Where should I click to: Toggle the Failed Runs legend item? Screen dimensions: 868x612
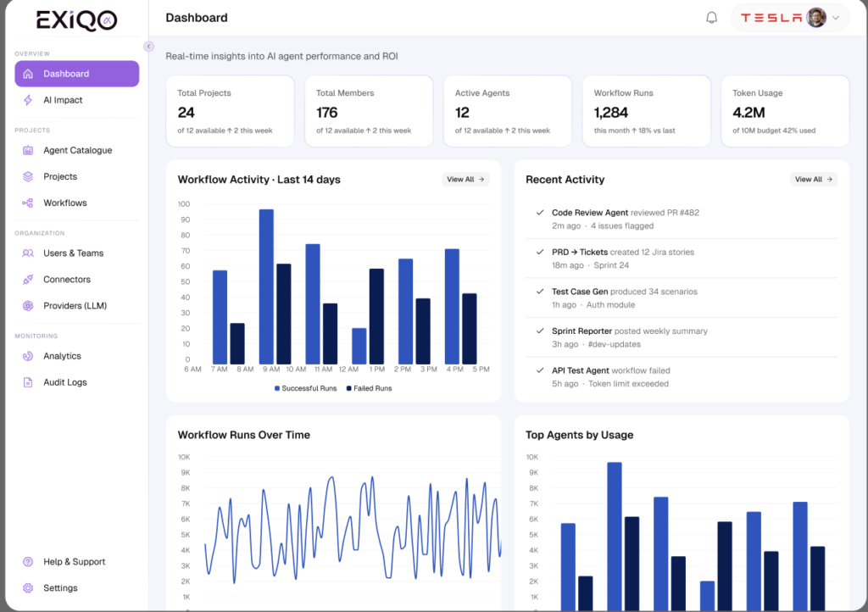[369, 388]
